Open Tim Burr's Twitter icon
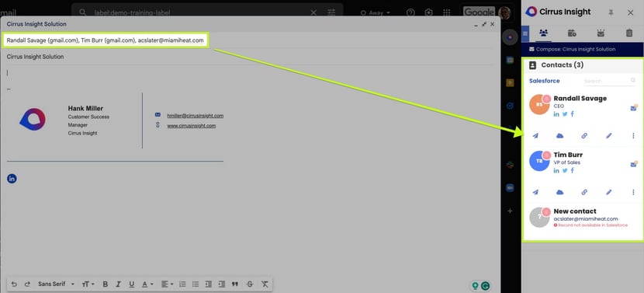Image resolution: width=644 pixels, height=293 pixels. point(565,171)
